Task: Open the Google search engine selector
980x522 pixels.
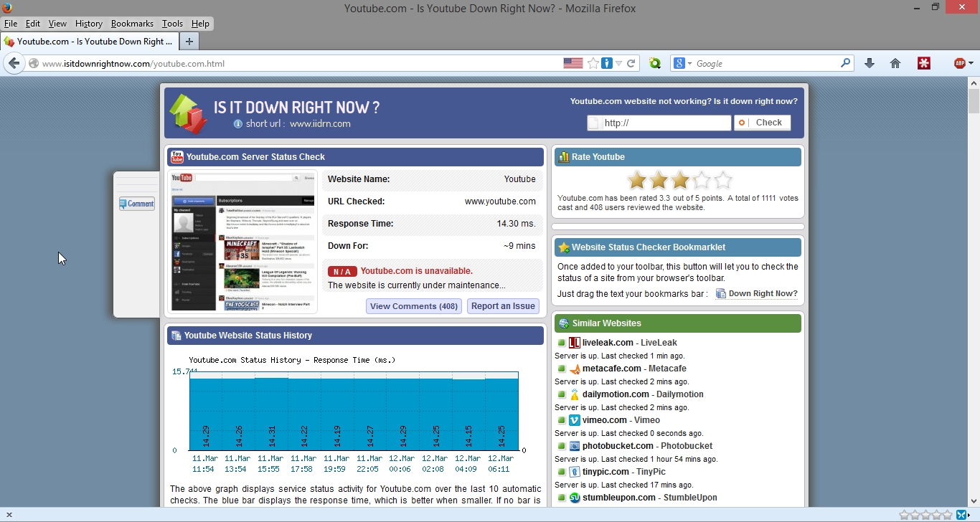Action: pyautogui.click(x=681, y=63)
